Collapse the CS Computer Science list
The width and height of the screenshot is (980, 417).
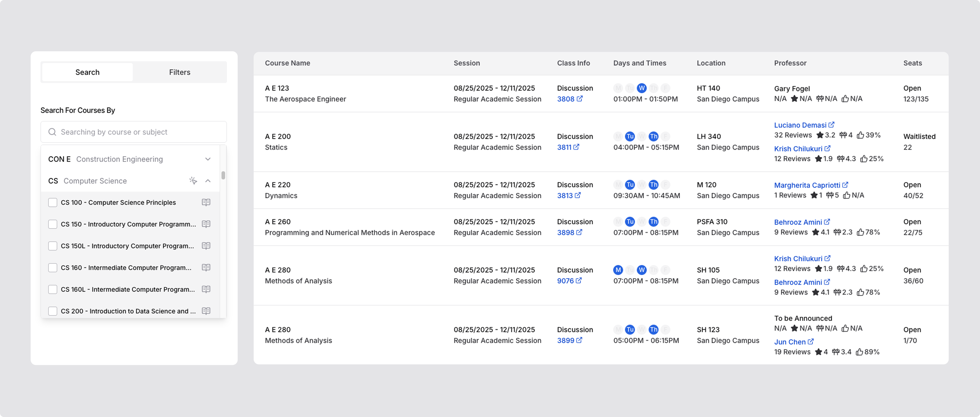coord(208,181)
